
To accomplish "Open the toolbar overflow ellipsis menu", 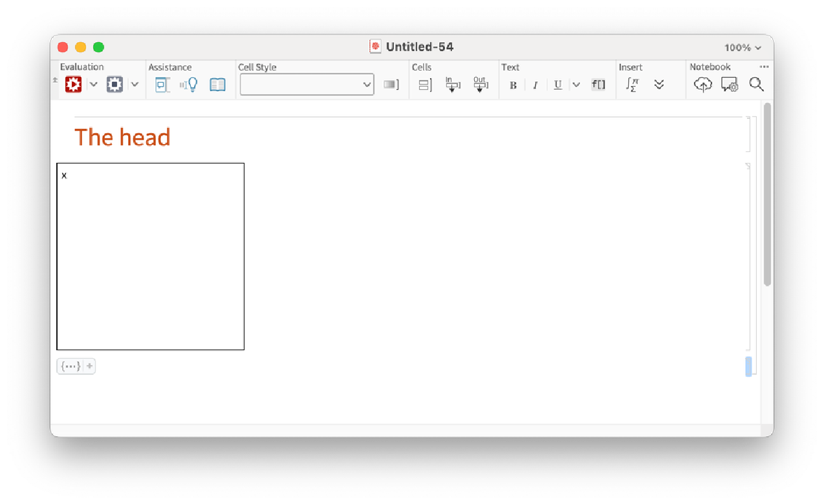I will pyautogui.click(x=764, y=67).
